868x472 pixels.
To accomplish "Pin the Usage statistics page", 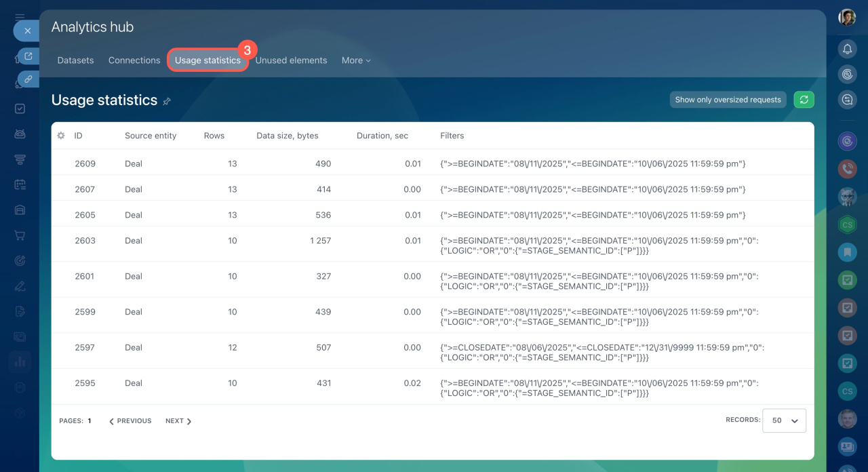I will point(167,101).
